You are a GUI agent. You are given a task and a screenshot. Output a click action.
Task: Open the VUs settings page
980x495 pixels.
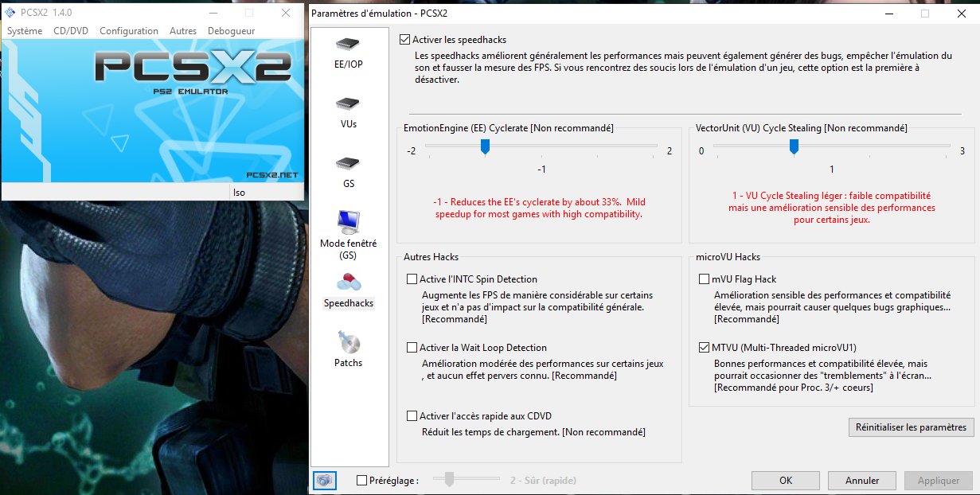coord(348,111)
